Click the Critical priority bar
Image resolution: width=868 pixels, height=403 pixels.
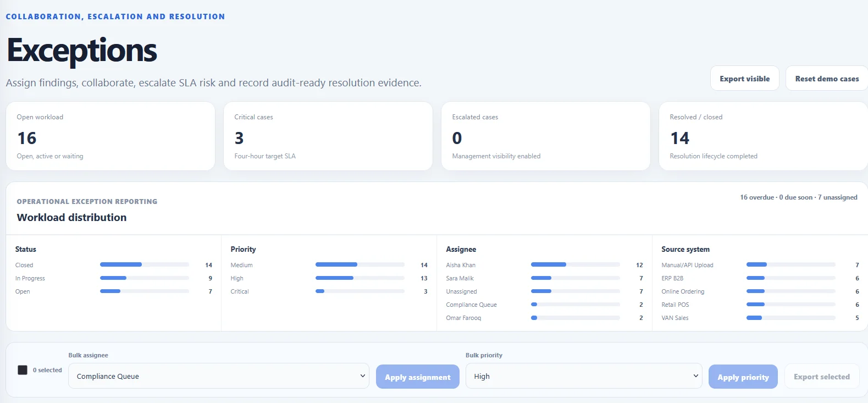(360, 291)
